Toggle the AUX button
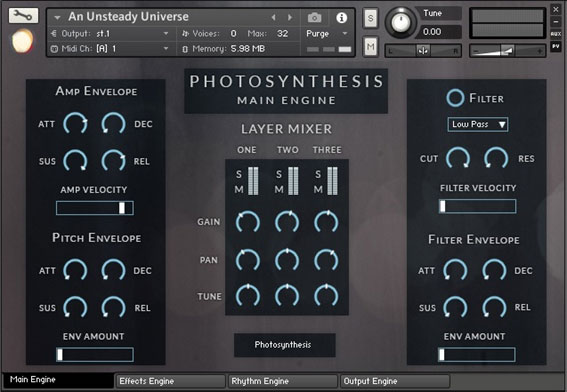The image size is (567, 392). 555,34
